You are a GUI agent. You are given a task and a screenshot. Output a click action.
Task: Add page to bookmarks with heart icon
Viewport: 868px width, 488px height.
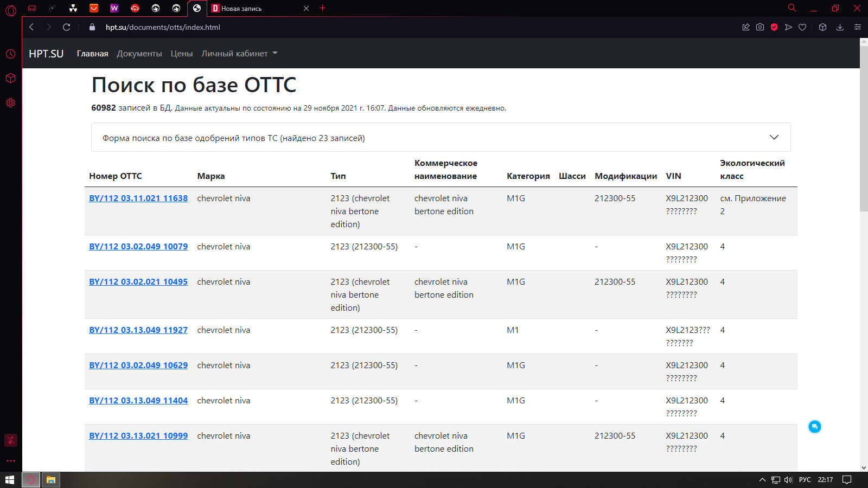click(x=802, y=27)
